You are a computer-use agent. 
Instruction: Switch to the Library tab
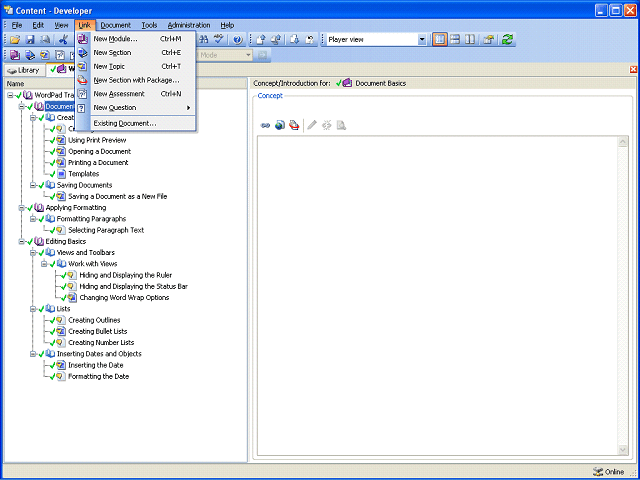pos(24,70)
